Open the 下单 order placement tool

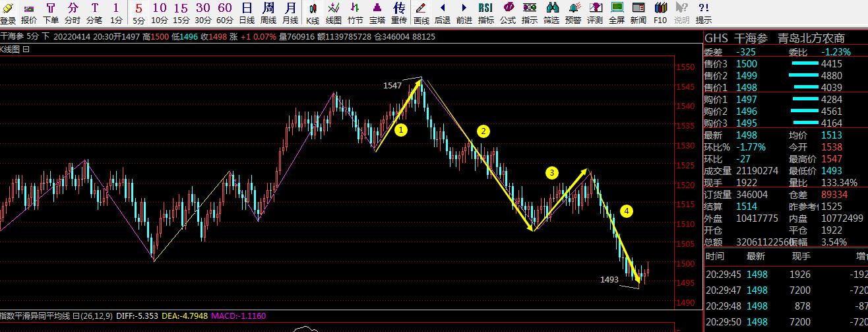coord(51,12)
